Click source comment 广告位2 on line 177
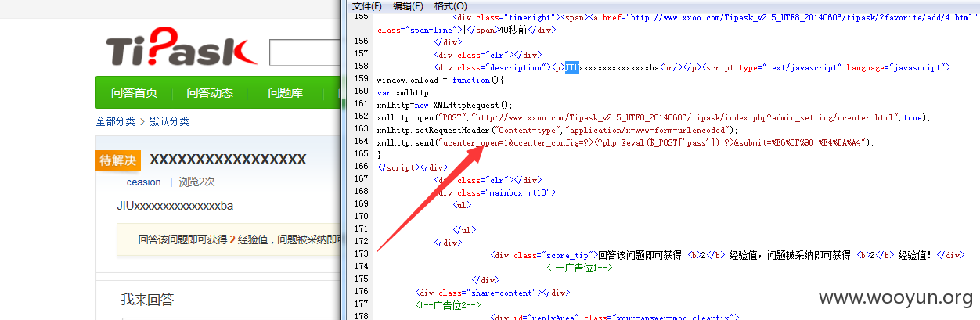The width and height of the screenshot is (980, 320). pyautogui.click(x=448, y=305)
